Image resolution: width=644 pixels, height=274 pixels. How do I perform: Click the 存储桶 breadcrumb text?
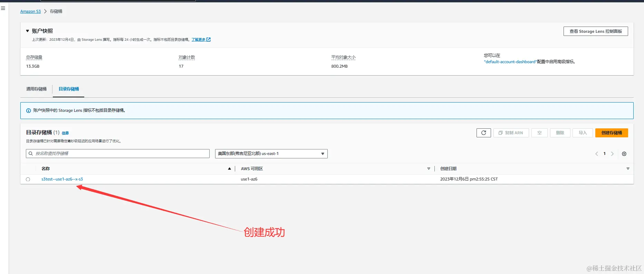[x=56, y=11]
